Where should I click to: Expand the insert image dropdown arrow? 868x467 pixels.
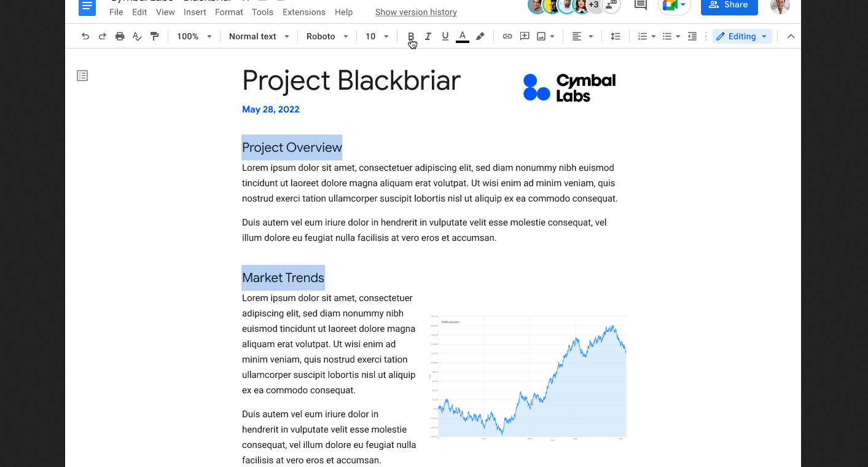(552, 36)
